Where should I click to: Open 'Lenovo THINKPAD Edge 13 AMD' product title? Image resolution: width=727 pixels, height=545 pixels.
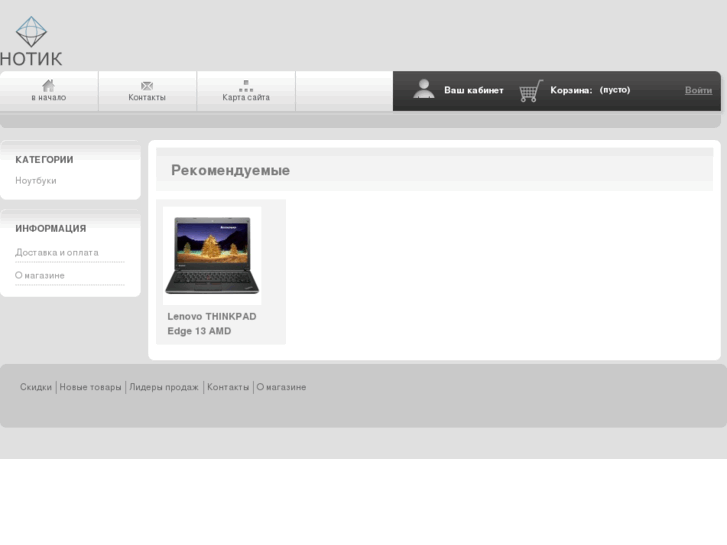(212, 323)
